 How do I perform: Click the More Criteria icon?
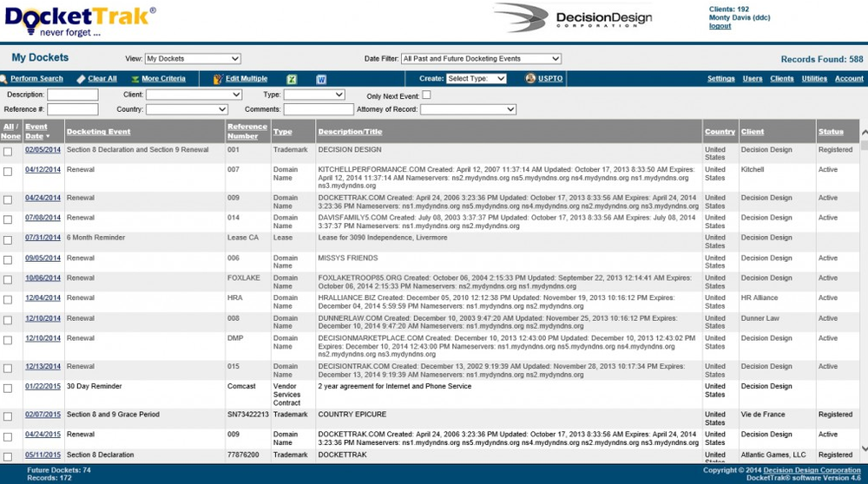(x=135, y=79)
